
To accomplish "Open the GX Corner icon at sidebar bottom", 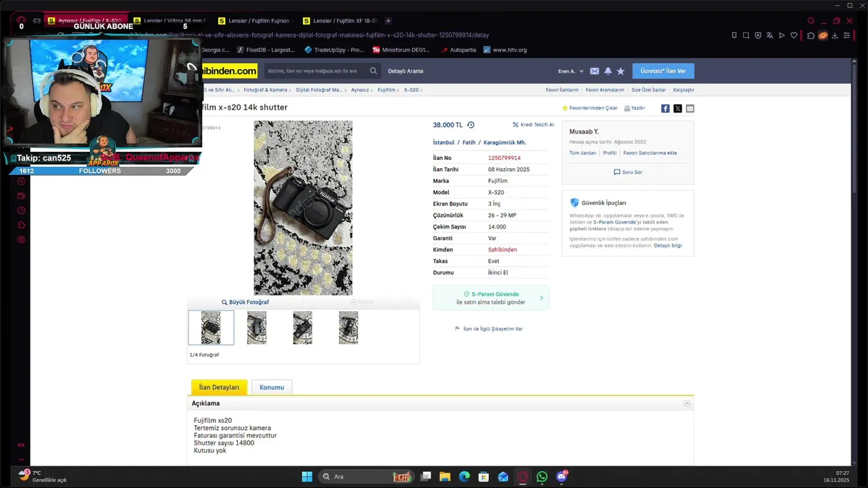I will [x=21, y=445].
